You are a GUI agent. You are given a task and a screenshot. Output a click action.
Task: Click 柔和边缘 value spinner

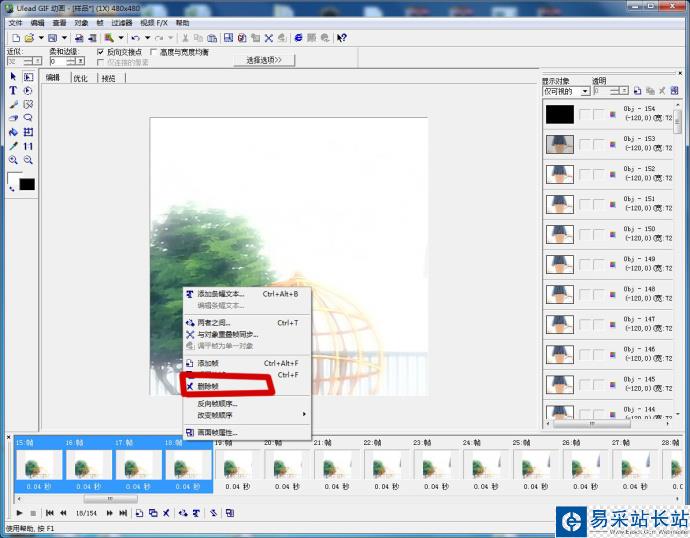click(80, 61)
